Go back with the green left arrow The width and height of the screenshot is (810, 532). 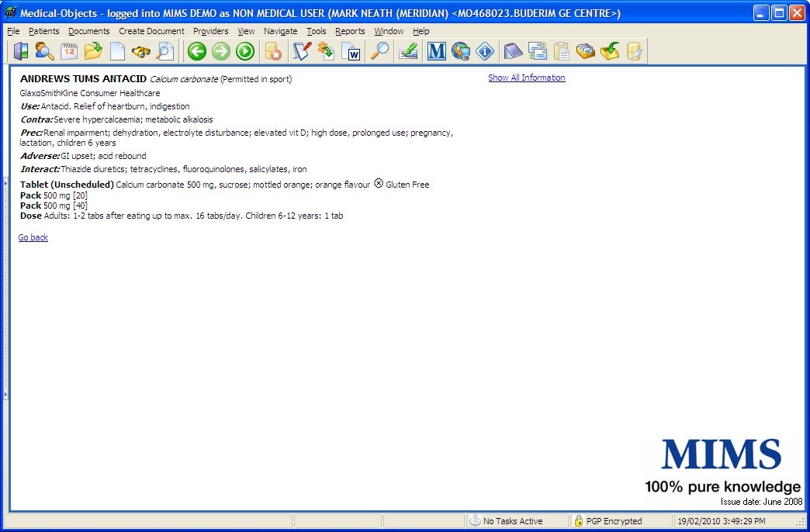(197, 51)
